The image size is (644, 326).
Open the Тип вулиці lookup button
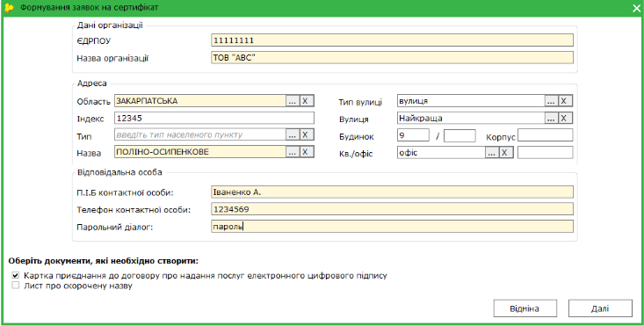551,101
